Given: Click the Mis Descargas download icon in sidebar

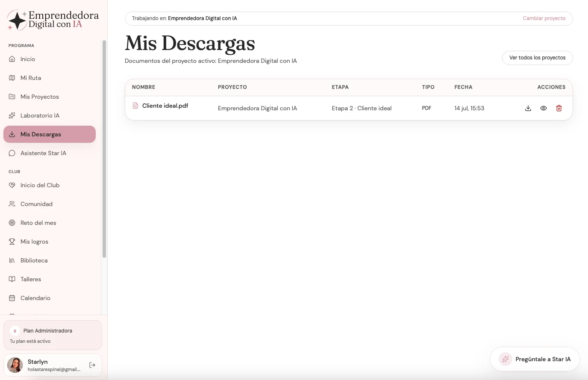Looking at the screenshot, I should pyautogui.click(x=12, y=134).
